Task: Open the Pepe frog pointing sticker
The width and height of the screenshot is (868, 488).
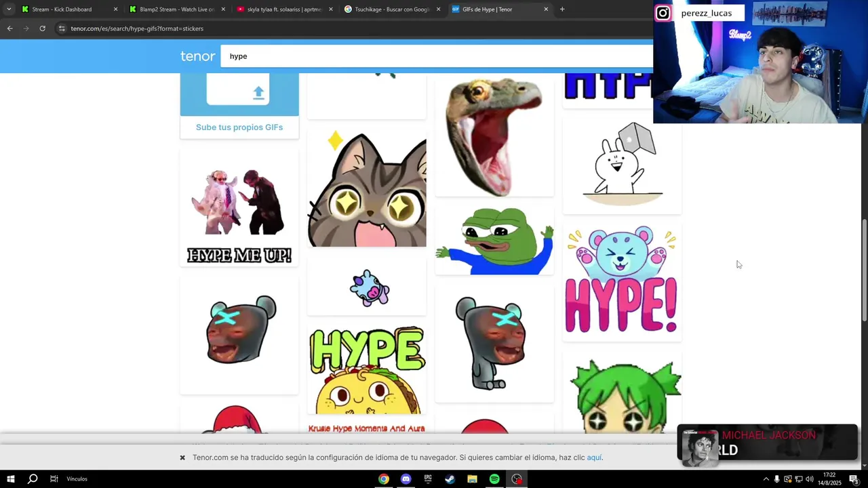Action: pos(494,241)
